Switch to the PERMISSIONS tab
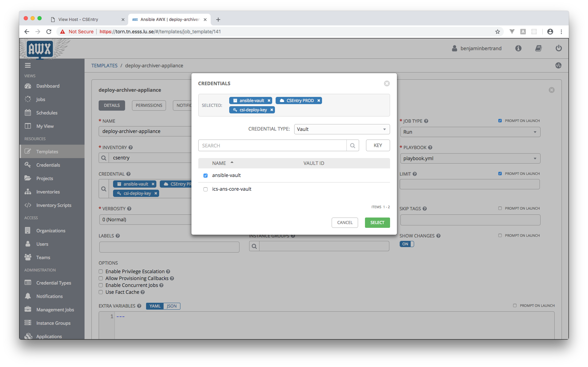Screen dimensions: 588x367 pyautogui.click(x=148, y=105)
